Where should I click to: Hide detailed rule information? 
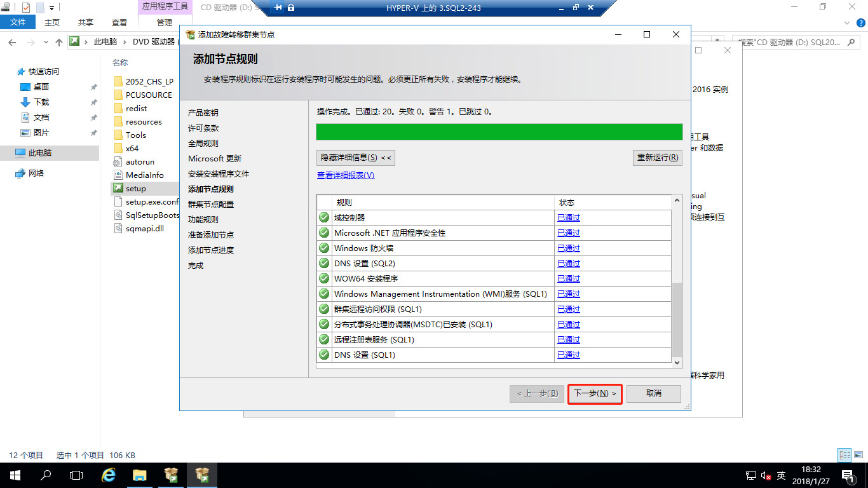tap(356, 158)
